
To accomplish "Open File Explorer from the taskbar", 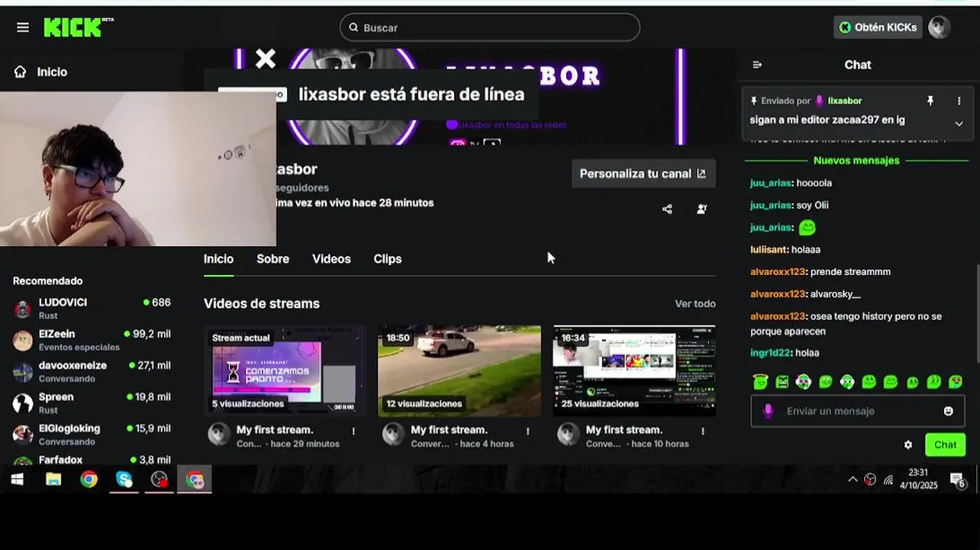I will point(53,480).
